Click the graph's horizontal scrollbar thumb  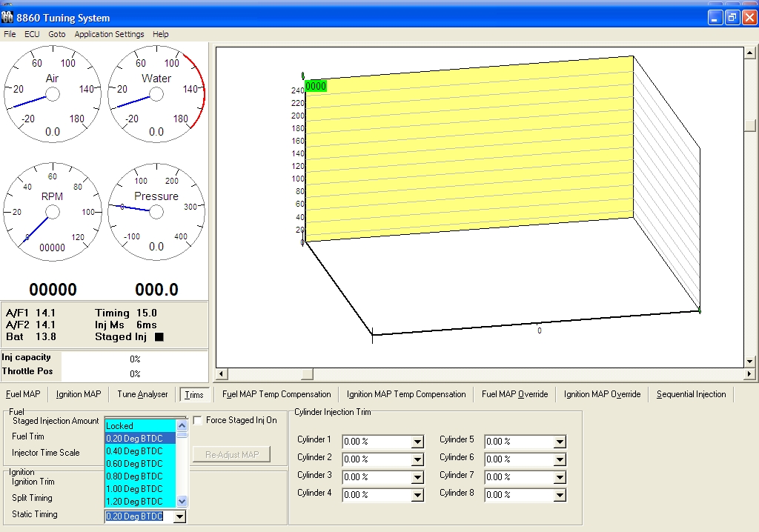(x=307, y=374)
